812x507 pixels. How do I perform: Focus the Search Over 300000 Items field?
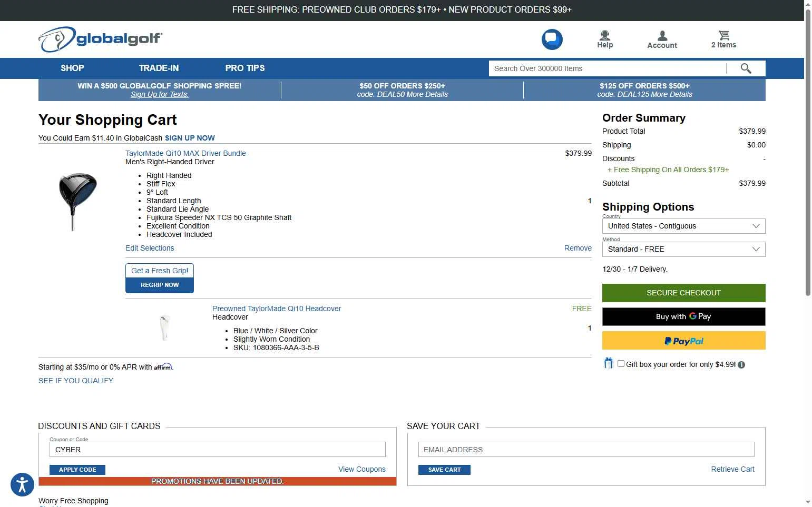[607, 68]
